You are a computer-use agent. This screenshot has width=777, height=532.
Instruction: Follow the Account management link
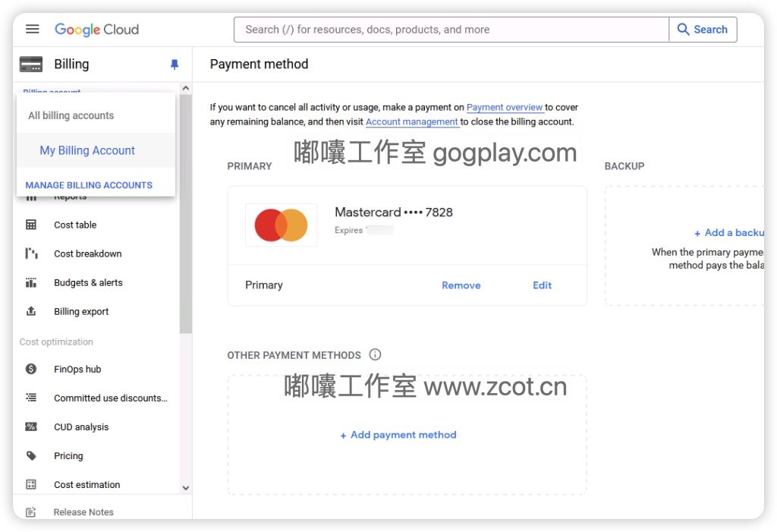coord(412,121)
